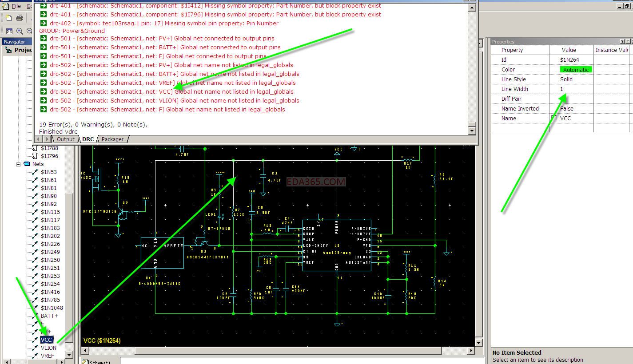Image resolution: width=633 pixels, height=364 pixels.
Task: Click the Line Width value field
Action: [570, 89]
